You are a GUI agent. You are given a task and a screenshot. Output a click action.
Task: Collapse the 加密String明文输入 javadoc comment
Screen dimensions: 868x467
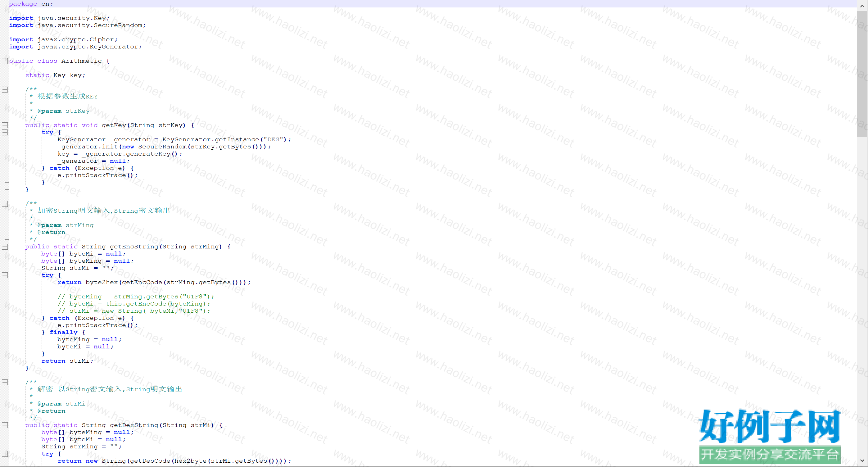(x=5, y=204)
